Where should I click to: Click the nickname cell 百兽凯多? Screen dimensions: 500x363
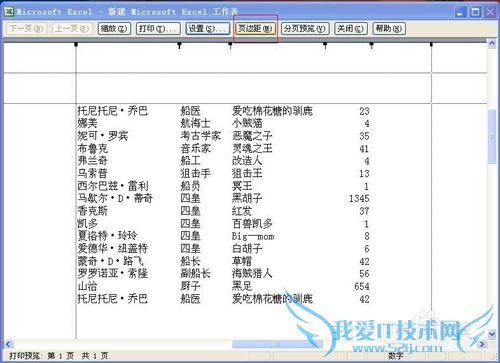pyautogui.click(x=252, y=223)
